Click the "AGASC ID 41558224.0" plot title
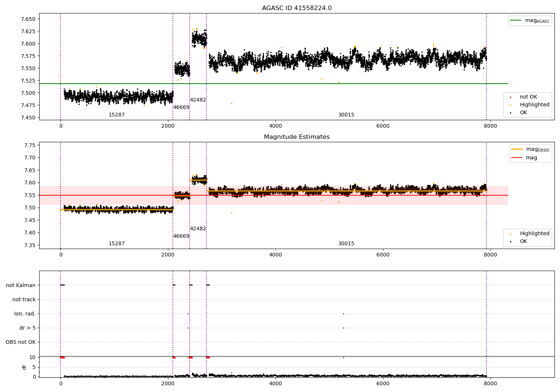The width and height of the screenshot is (560, 392). [297, 8]
